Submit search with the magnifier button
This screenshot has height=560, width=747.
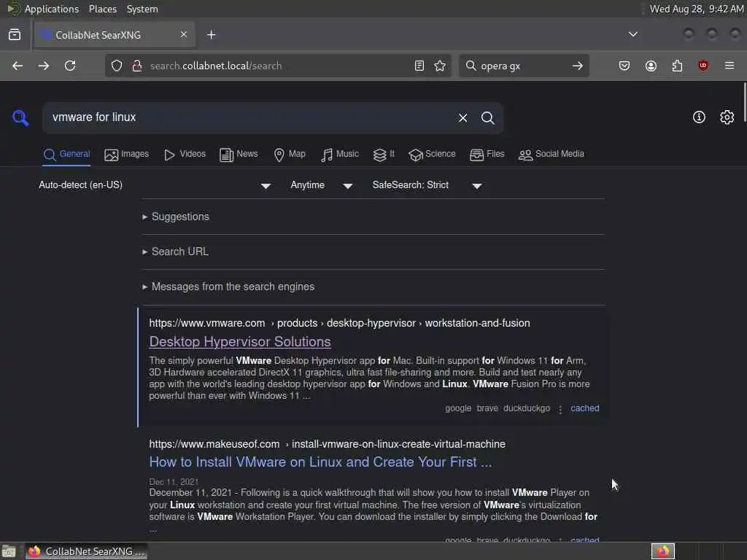point(487,117)
